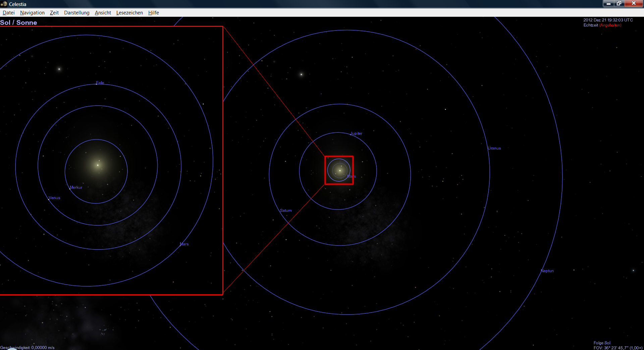Close the Celestia window
Viewport: 644px width, 350px height.
pos(634,3)
